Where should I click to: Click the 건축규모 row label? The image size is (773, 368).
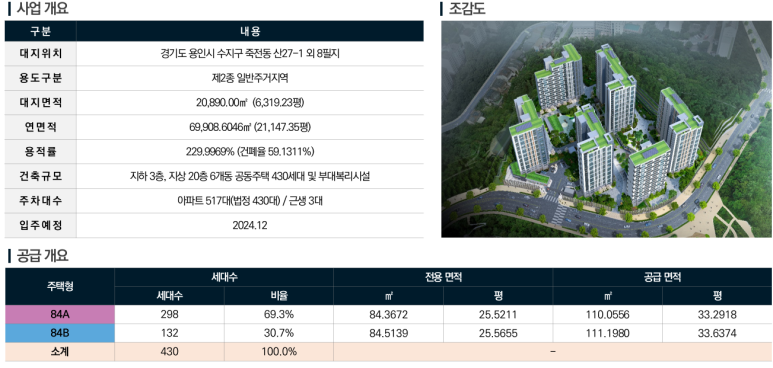(x=40, y=176)
